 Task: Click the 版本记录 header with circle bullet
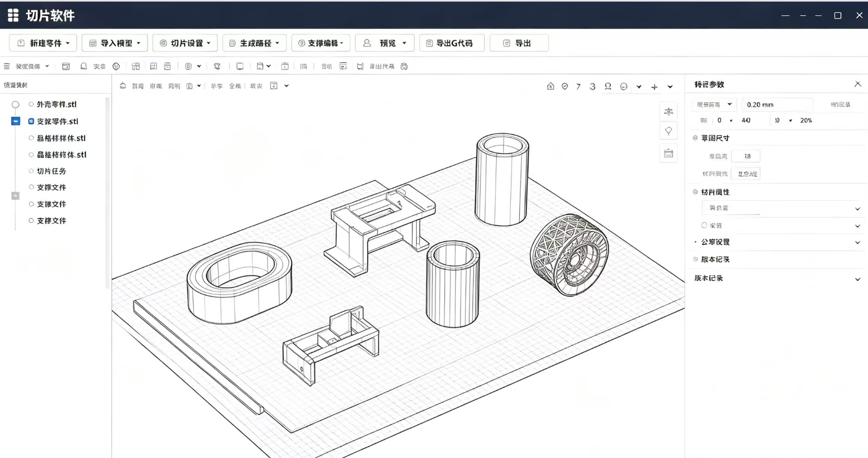coord(715,259)
